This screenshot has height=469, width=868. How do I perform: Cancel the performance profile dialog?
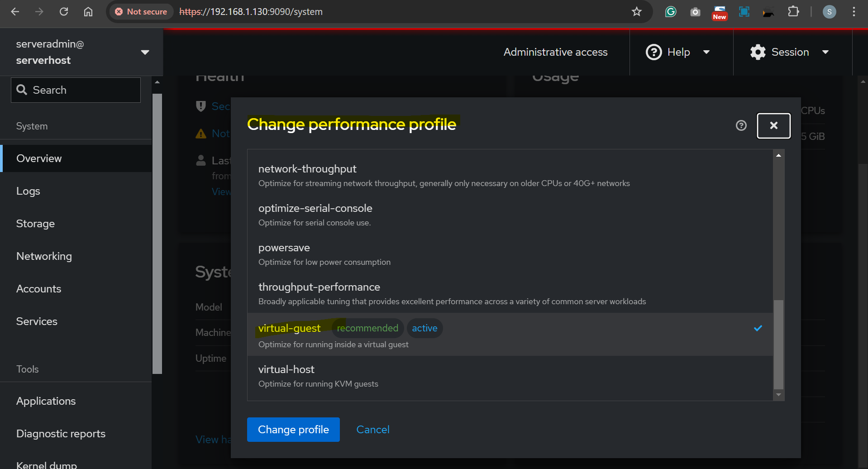click(x=373, y=430)
